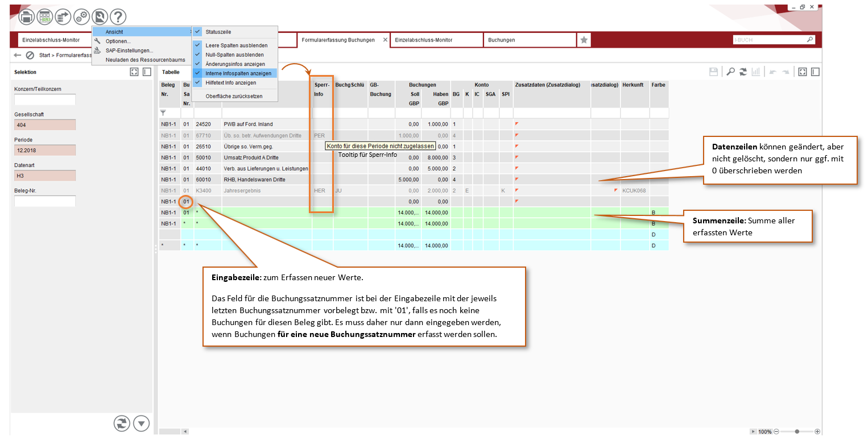868x441 pixels.
Task: Click account cell 44010
Action: (x=208, y=168)
